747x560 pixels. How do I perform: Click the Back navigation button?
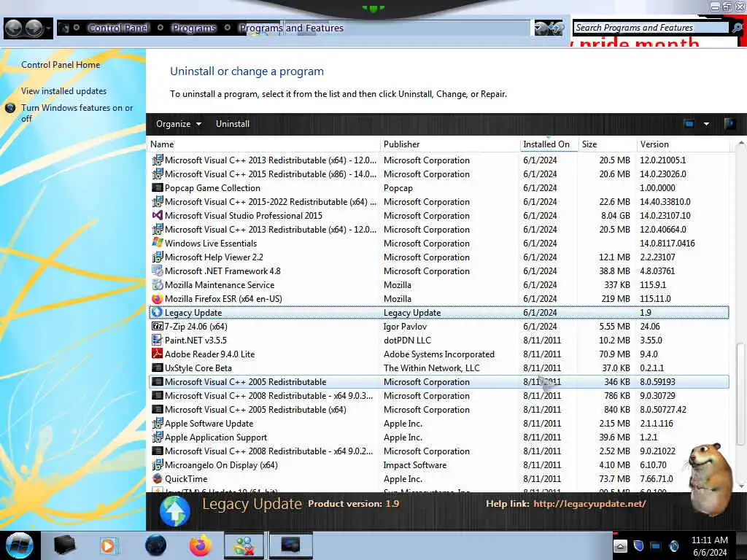point(13,28)
